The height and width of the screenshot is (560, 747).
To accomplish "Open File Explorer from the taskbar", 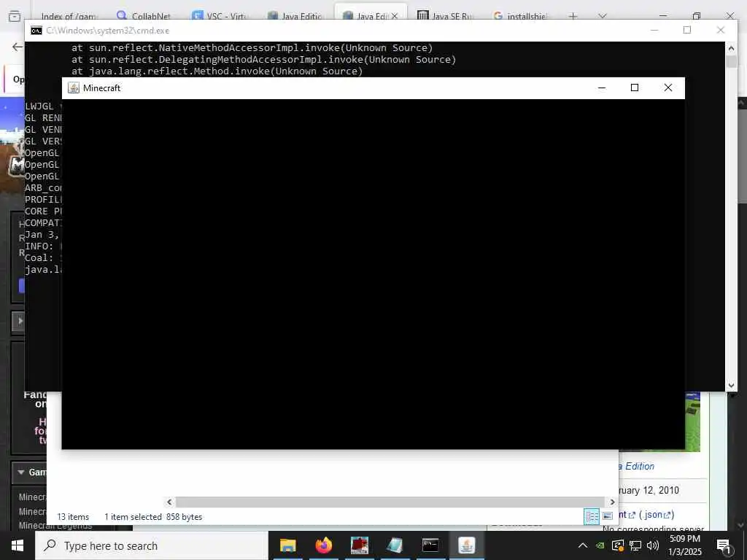I will point(287,545).
